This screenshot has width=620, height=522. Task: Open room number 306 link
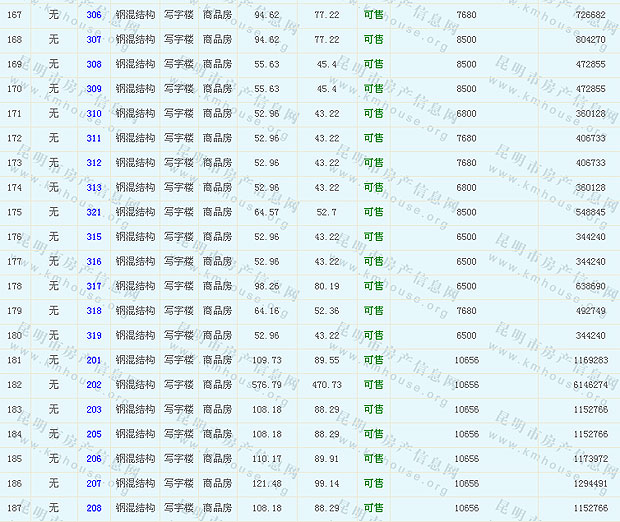pyautogui.click(x=94, y=15)
